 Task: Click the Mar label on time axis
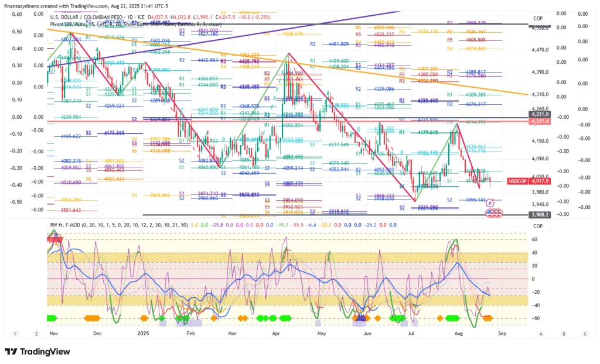pyautogui.click(x=232, y=334)
